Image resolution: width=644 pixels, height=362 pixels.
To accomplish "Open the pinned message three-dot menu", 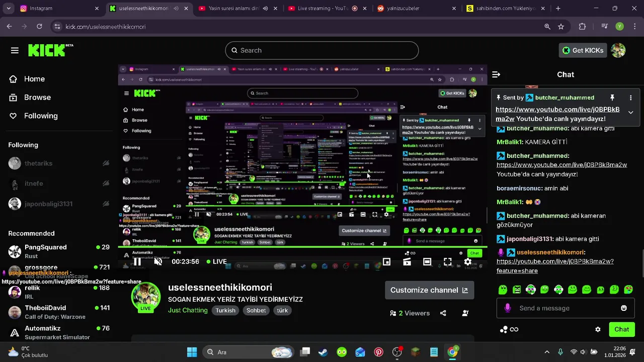I will [x=630, y=98].
